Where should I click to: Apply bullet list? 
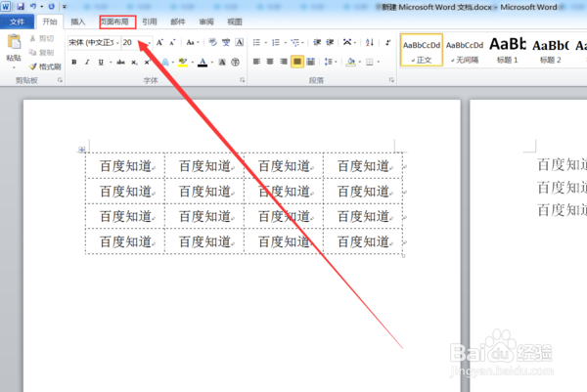pos(256,42)
